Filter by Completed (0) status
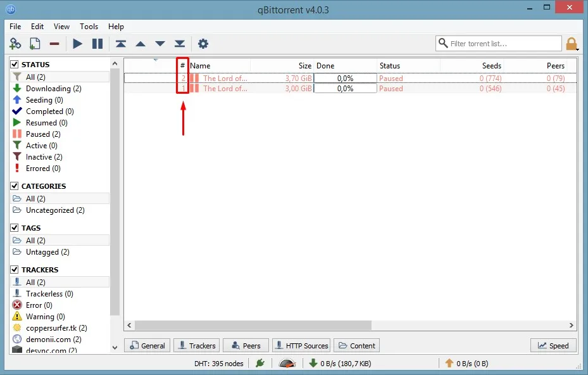The height and width of the screenshot is (375, 588). [49, 111]
